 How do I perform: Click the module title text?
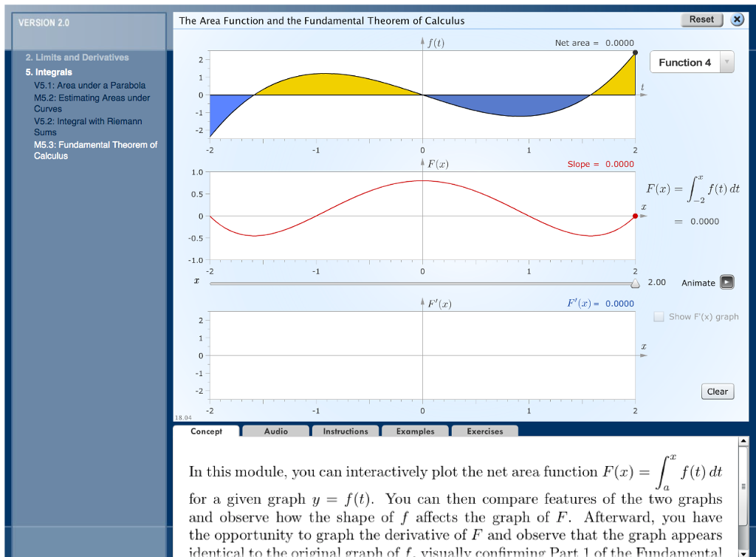(x=322, y=21)
